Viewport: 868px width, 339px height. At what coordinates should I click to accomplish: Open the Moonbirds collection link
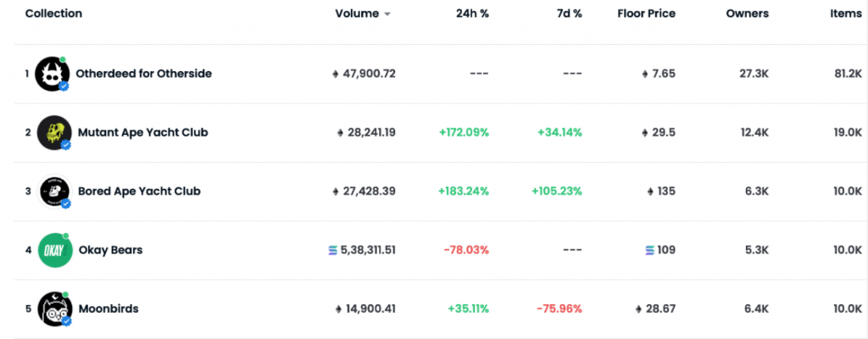[108, 308]
